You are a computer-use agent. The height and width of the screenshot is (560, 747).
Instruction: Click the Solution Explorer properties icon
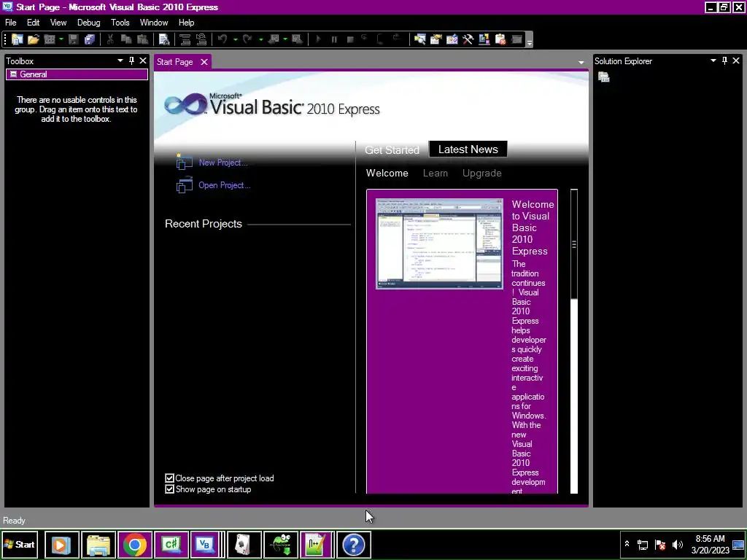tap(603, 77)
